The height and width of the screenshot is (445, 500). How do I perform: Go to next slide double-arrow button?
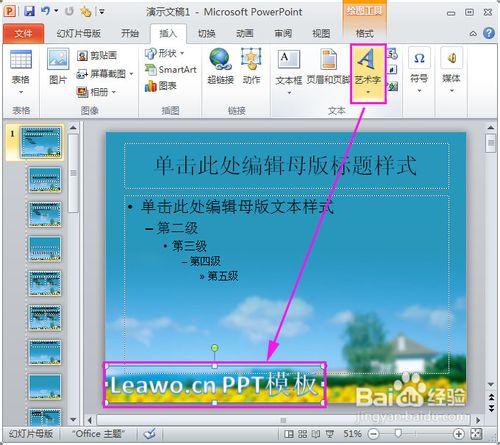(x=491, y=408)
